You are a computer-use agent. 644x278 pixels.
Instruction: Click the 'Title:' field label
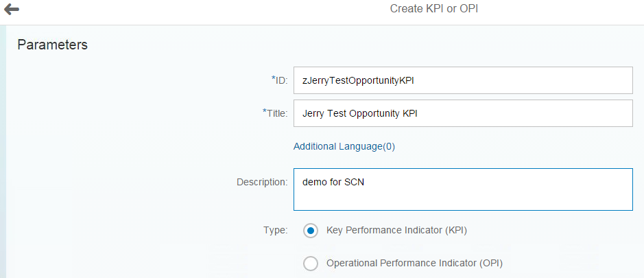pos(277,113)
